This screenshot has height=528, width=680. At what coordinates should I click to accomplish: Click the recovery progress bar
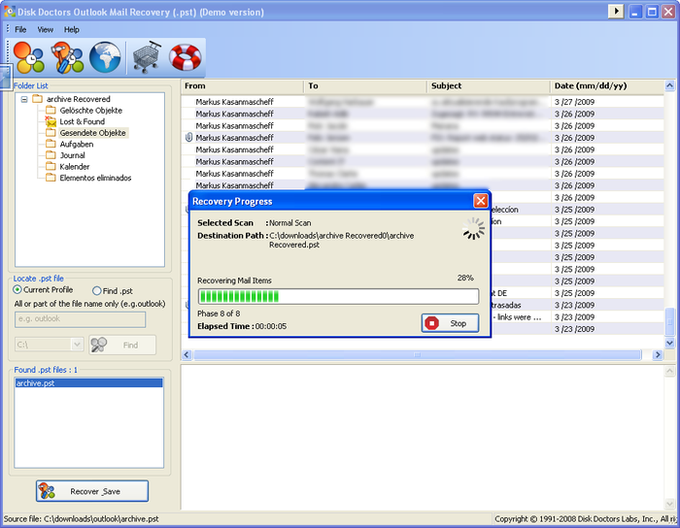(338, 297)
